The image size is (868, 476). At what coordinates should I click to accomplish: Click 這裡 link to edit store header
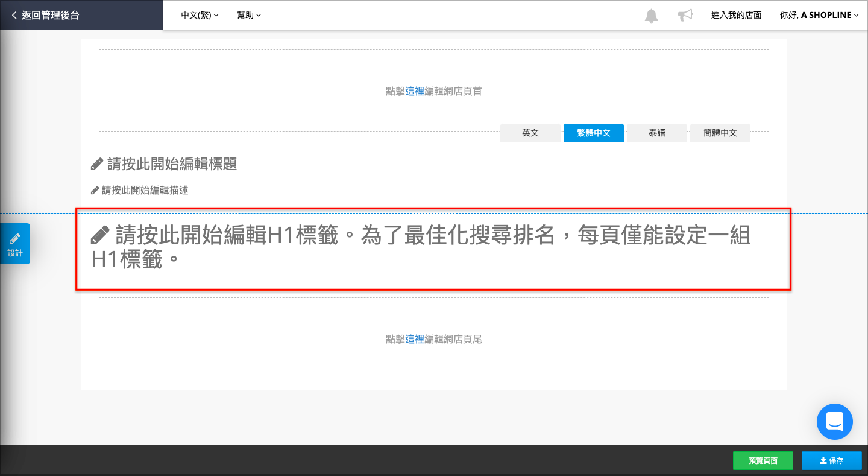415,91
